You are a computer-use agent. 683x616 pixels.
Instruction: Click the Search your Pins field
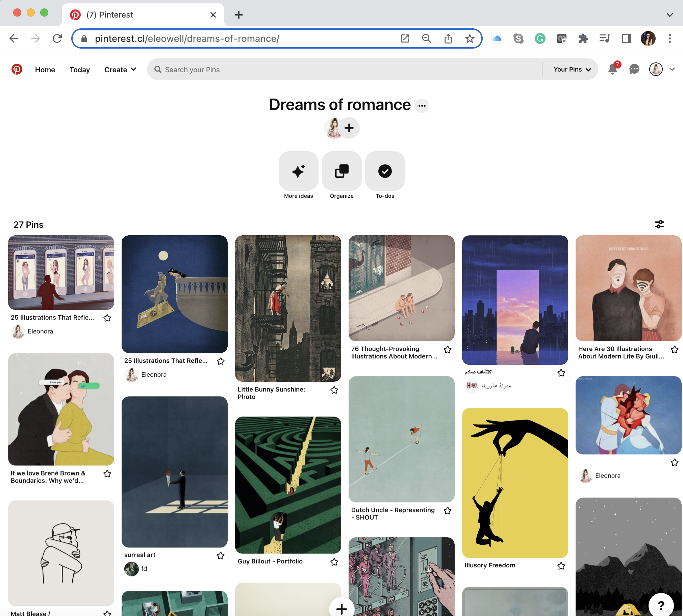346,70
